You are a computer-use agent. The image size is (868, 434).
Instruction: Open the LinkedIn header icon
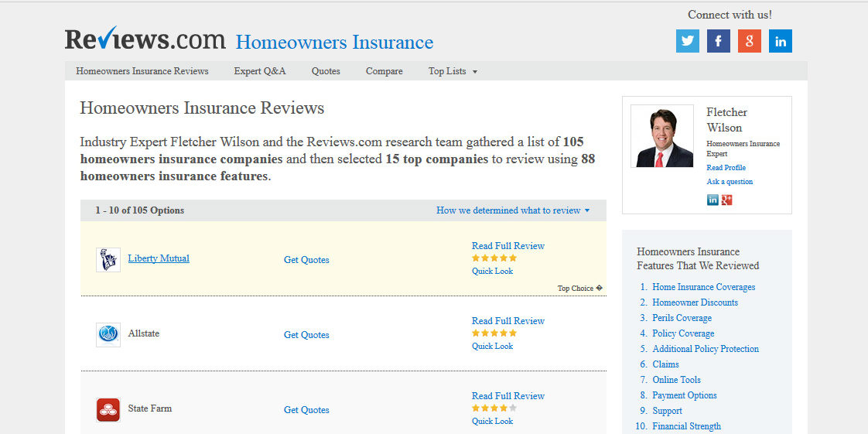[781, 41]
